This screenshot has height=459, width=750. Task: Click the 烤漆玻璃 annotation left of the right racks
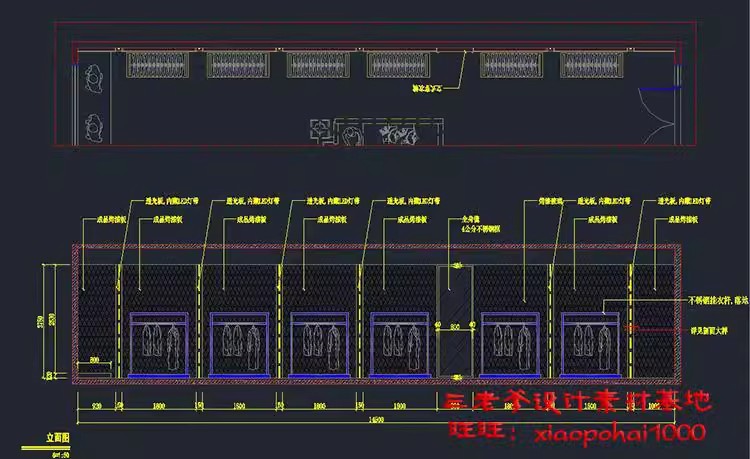tap(551, 201)
